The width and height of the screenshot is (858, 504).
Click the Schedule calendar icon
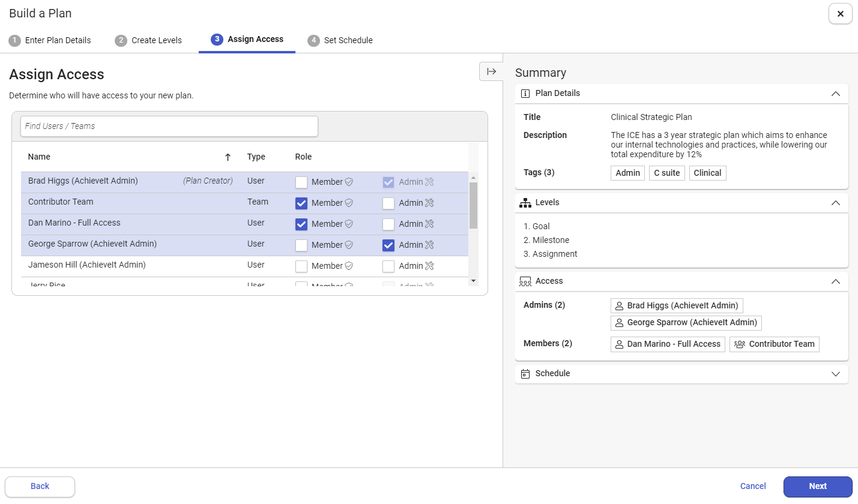click(x=525, y=374)
